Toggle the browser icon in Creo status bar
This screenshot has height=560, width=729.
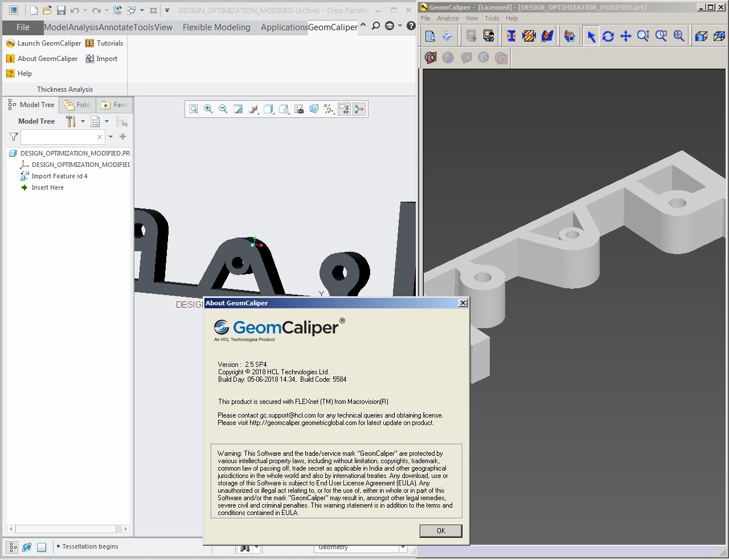[x=27, y=547]
